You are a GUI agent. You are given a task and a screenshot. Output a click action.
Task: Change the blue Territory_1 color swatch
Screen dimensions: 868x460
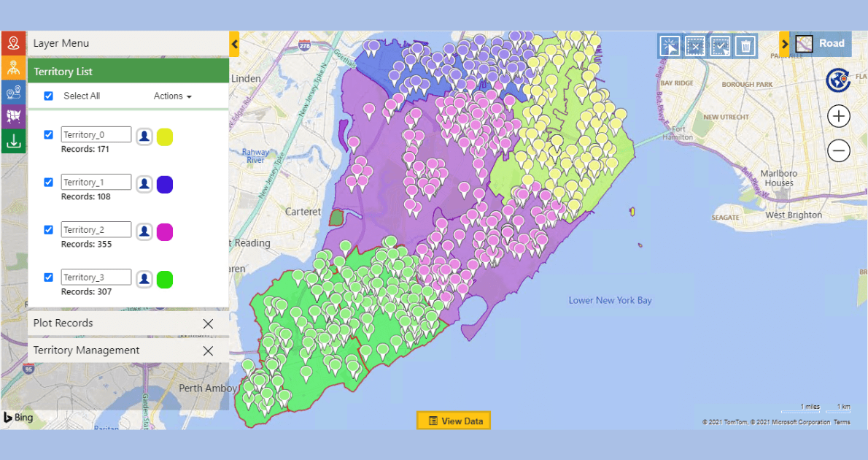pos(164,184)
